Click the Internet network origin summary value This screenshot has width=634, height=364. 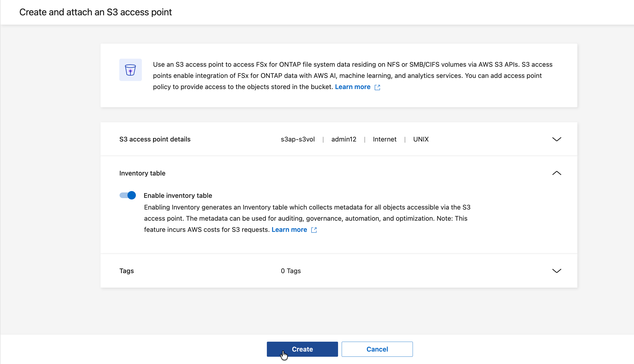(x=385, y=139)
